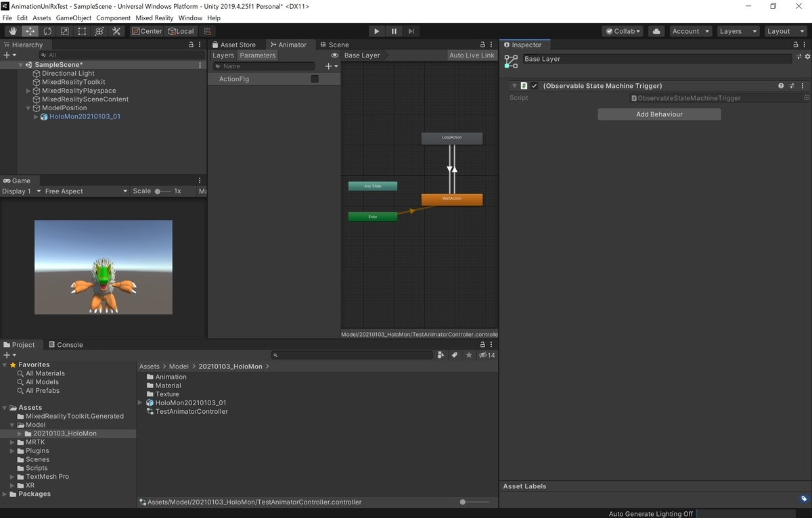This screenshot has width=812, height=518.
Task: Switch to the Asset Store tab
Action: (234, 45)
